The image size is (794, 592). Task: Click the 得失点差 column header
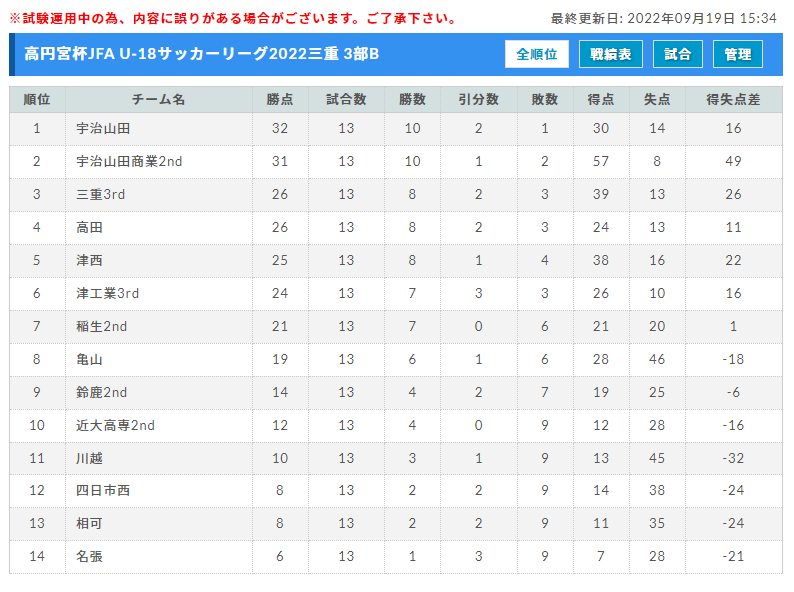733,99
